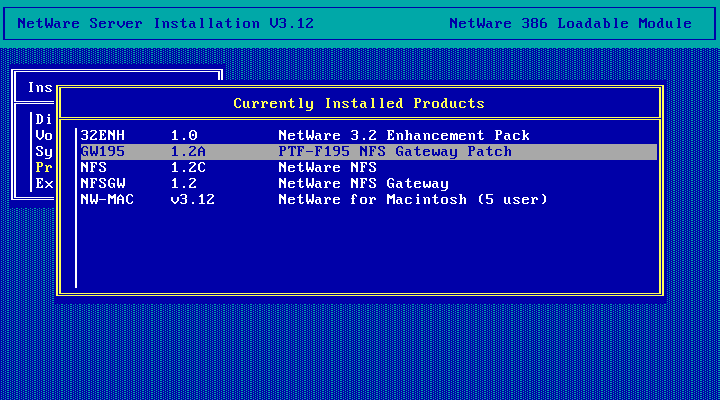The width and height of the screenshot is (720, 400).
Task: Select the 32ENH product row
Action: 368,135
